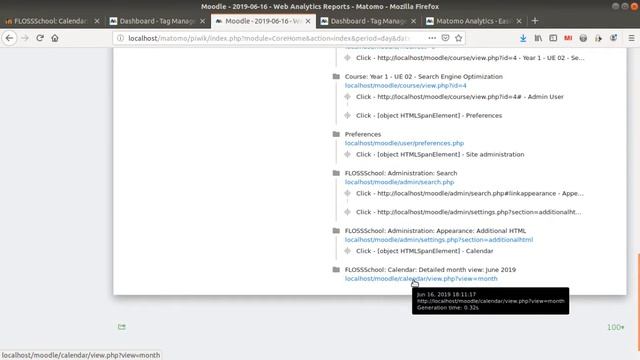The image size is (640, 360).
Task: Open link localhost/moodle/user/preferences.php
Action: 404,143
